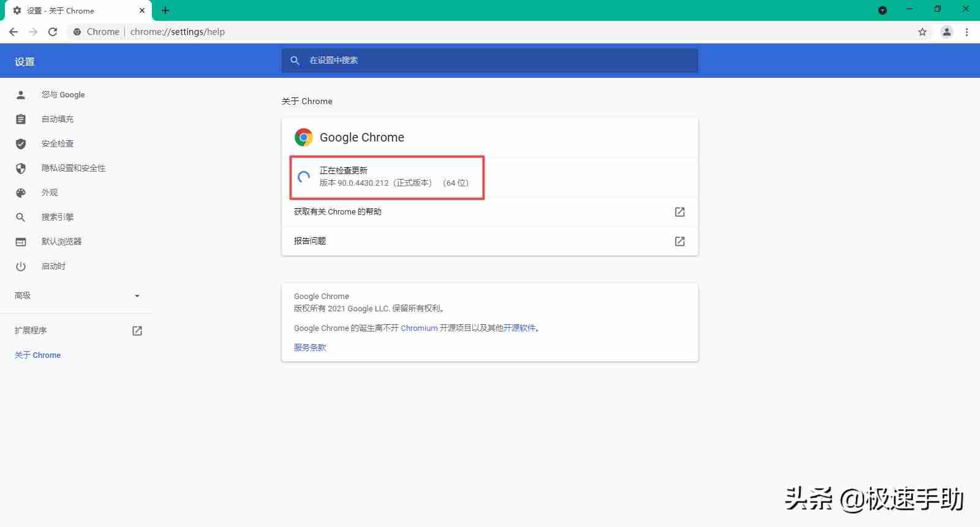Screen dimensions: 980x527
Task: Reload the current page
Action: tap(53, 32)
